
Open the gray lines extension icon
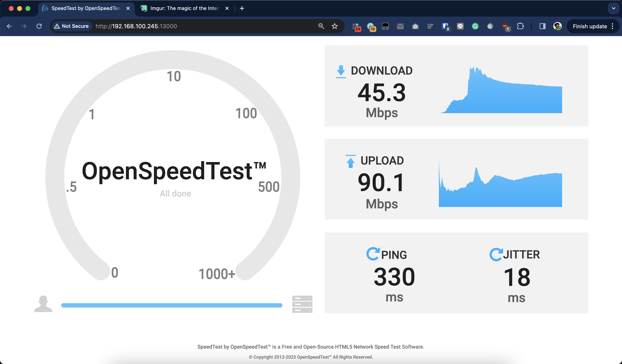coord(430,26)
